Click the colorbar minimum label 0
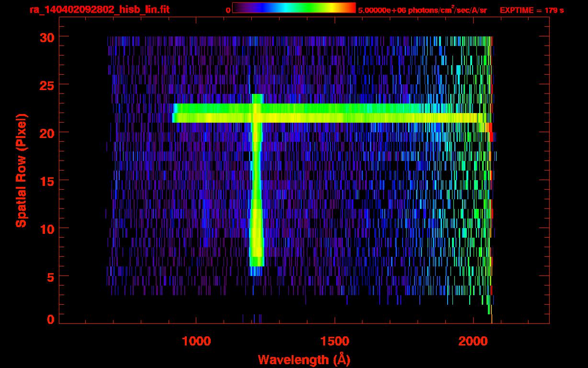This screenshot has width=588, height=368. tap(228, 10)
